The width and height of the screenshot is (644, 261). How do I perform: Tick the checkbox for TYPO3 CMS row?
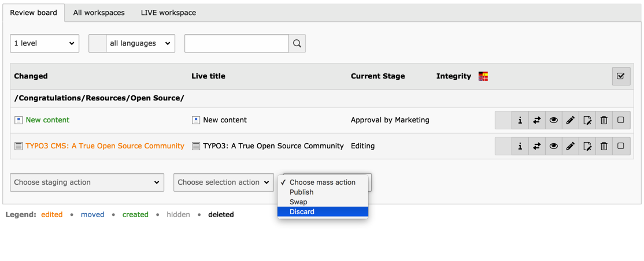click(x=620, y=146)
